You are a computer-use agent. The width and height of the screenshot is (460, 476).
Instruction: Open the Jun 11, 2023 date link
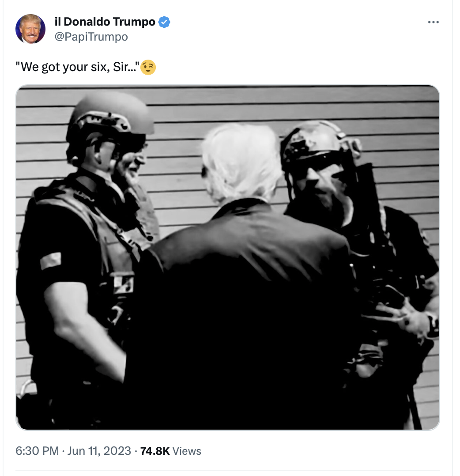[x=99, y=451]
